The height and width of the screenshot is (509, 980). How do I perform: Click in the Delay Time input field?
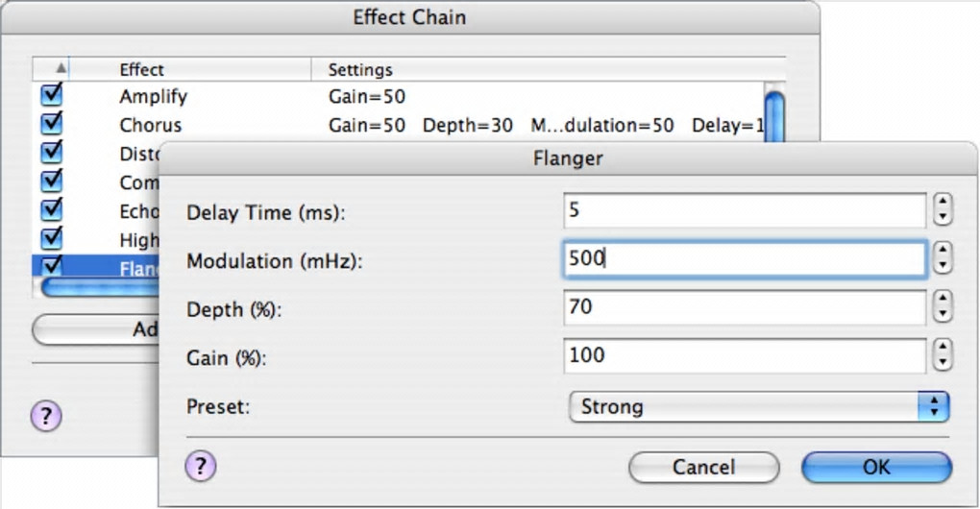[745, 209]
